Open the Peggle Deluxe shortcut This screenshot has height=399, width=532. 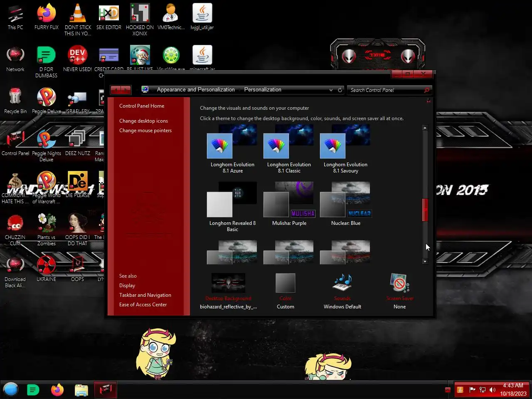[47, 101]
